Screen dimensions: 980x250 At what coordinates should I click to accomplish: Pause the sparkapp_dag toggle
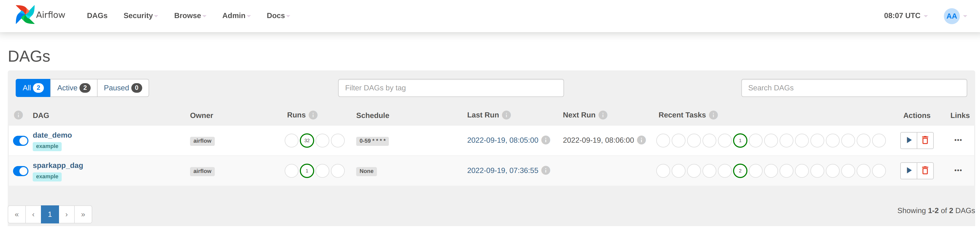[x=21, y=171]
